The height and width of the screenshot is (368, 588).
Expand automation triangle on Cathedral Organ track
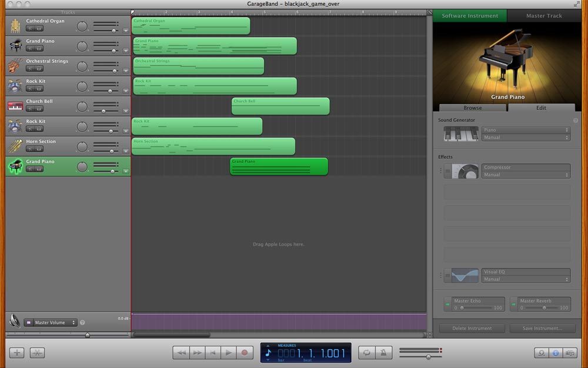pyautogui.click(x=126, y=31)
